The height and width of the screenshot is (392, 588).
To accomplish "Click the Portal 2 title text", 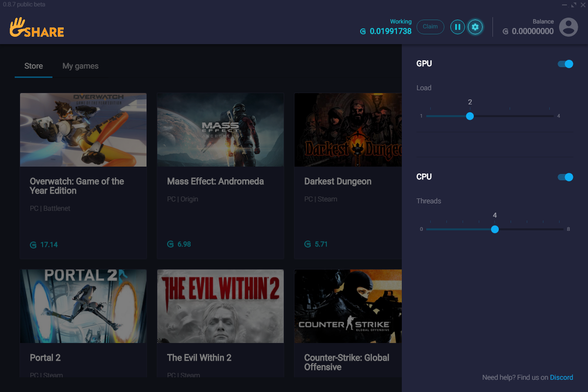I will 45,358.
